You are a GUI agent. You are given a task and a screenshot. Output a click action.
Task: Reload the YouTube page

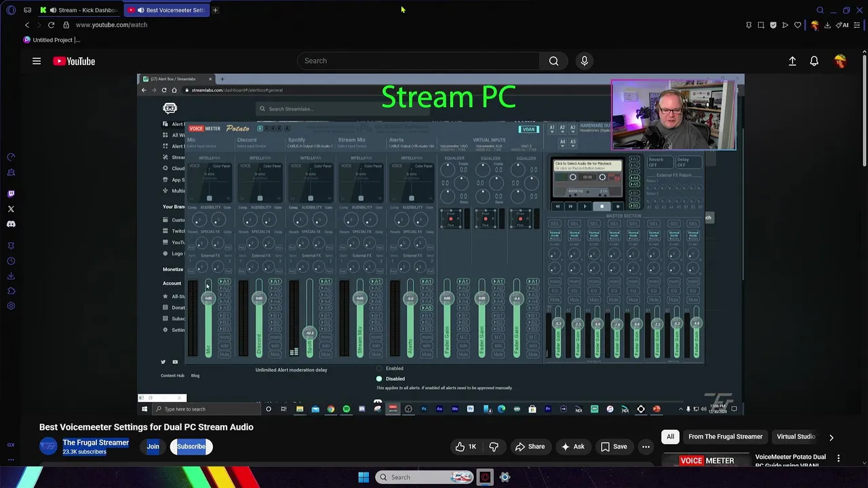point(51,25)
